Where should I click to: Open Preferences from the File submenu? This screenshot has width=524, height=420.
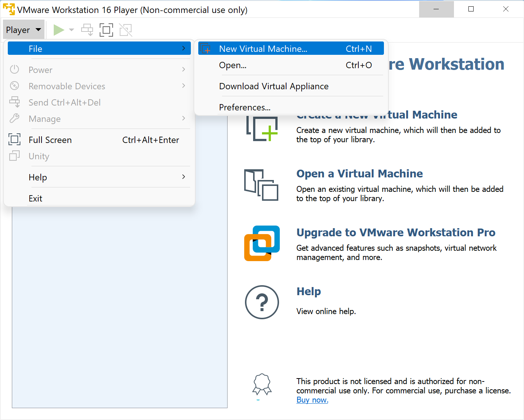tap(245, 107)
